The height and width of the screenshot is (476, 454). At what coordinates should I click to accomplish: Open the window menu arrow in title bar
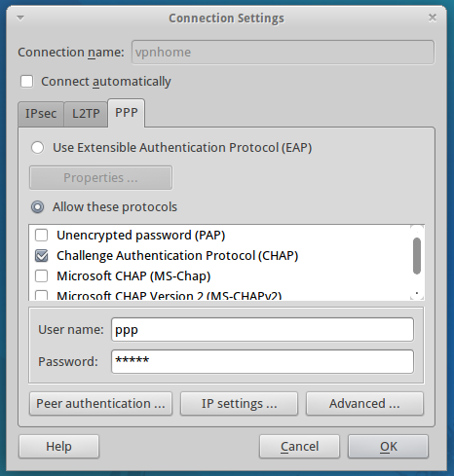20,18
